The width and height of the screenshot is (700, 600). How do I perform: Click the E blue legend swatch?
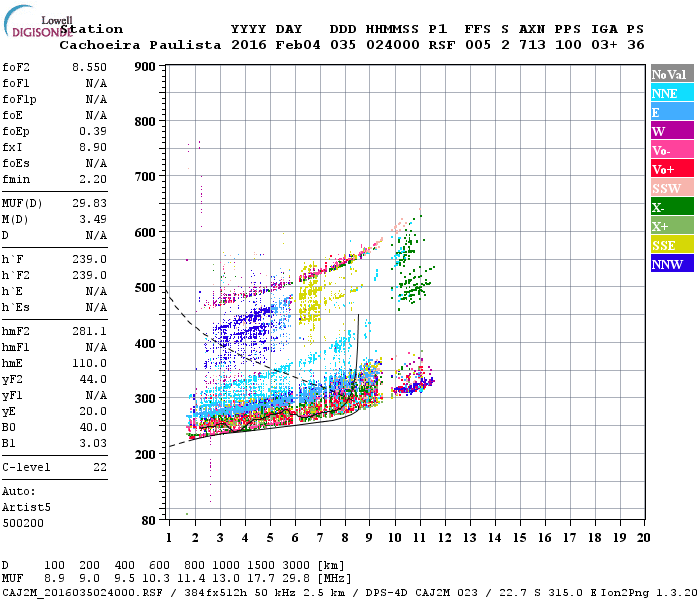click(672, 112)
